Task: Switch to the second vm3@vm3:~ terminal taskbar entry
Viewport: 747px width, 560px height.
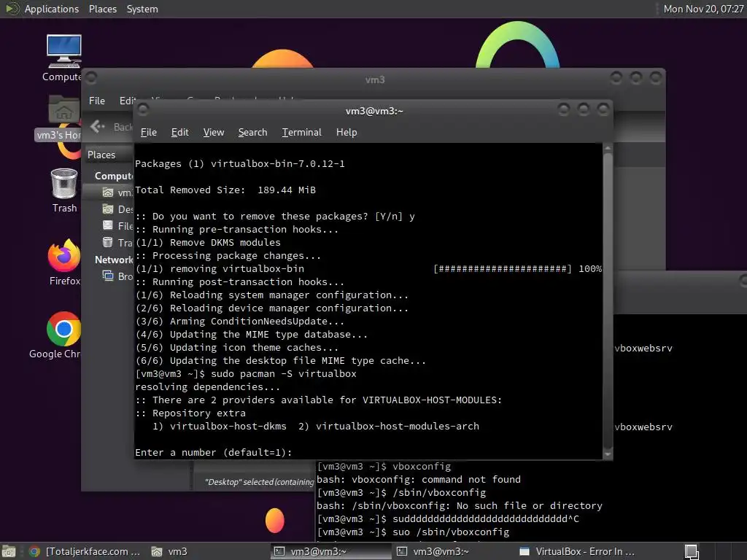Action: click(433, 551)
